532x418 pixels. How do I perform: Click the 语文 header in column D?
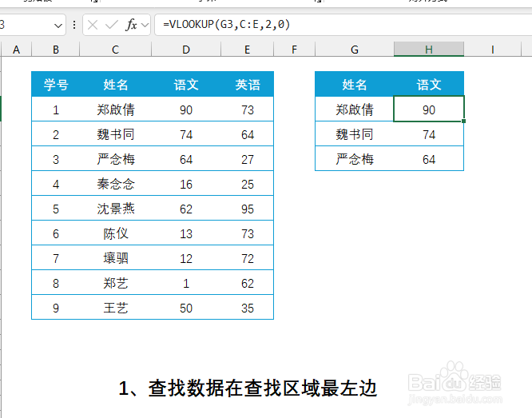pyautogui.click(x=186, y=84)
